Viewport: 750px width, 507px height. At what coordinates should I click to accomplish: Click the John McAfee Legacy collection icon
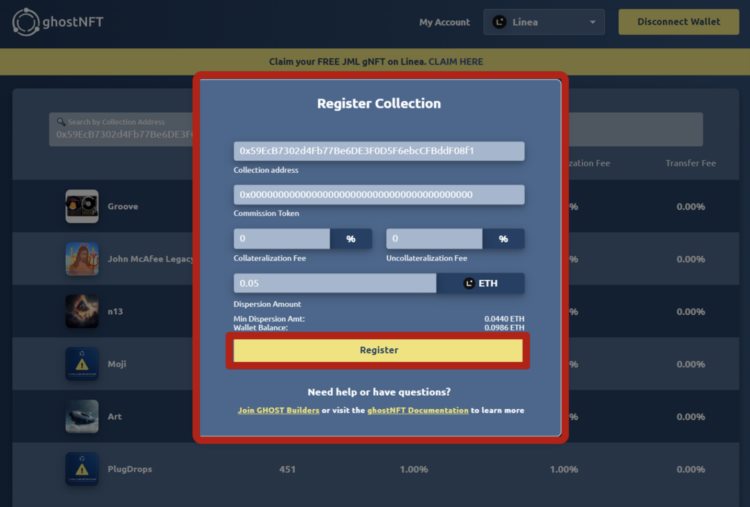82,259
